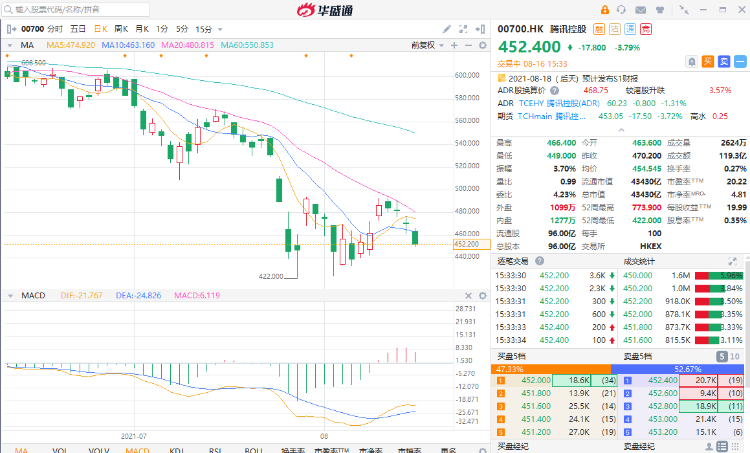Click ask level 3 price 452.800

point(663,406)
